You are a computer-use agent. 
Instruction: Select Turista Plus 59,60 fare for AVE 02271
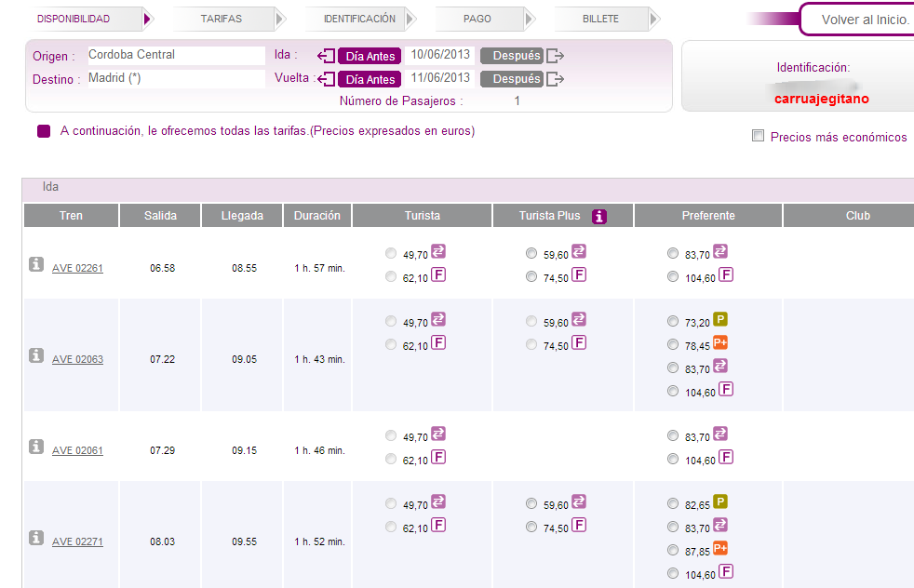coord(531,503)
